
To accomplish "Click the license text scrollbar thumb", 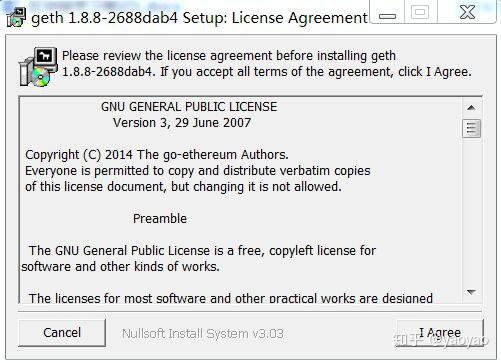I will 471,128.
